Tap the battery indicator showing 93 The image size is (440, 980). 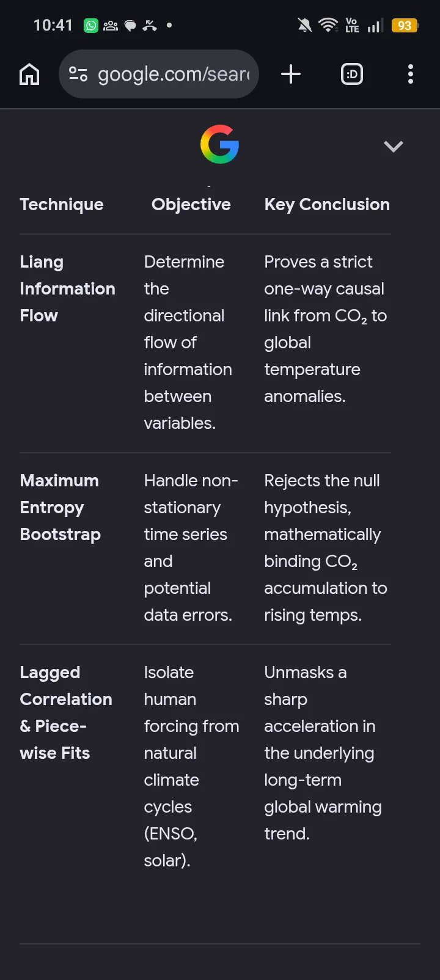click(405, 26)
